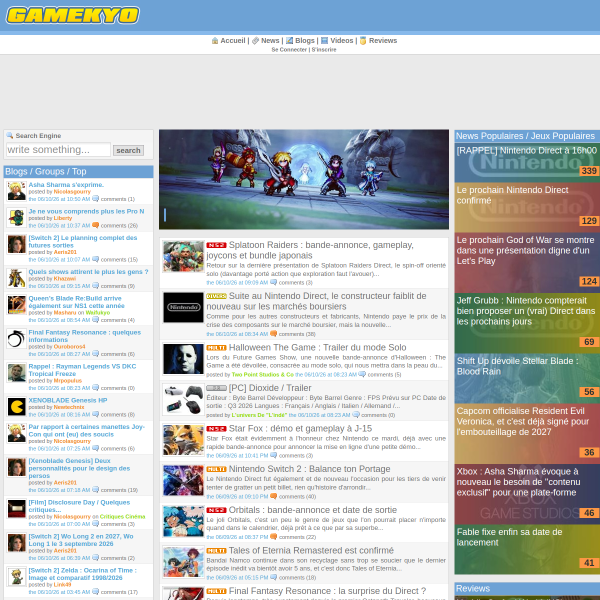Open the Splatoon Raiders article thumbnail
This screenshot has height=600, width=600.
pyautogui.click(x=183, y=256)
